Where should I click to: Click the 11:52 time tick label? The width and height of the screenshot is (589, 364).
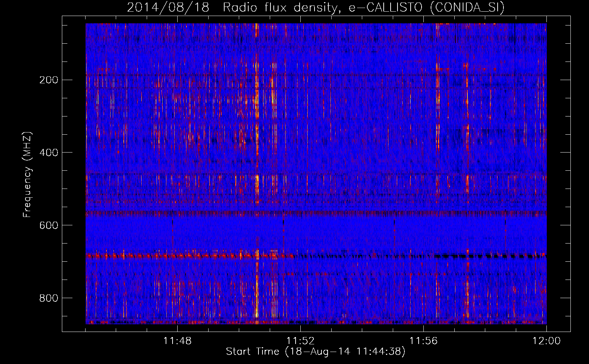[300, 341]
